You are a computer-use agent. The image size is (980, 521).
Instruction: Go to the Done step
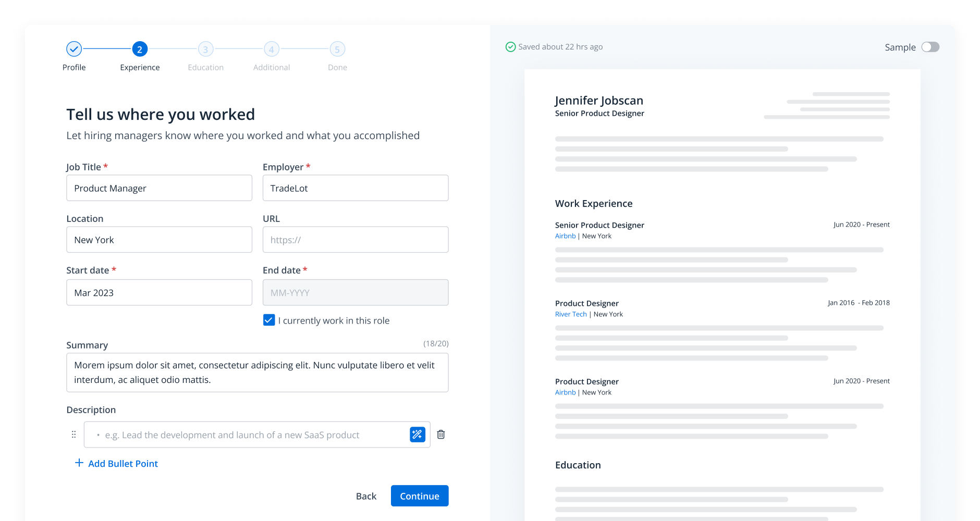pos(337,49)
